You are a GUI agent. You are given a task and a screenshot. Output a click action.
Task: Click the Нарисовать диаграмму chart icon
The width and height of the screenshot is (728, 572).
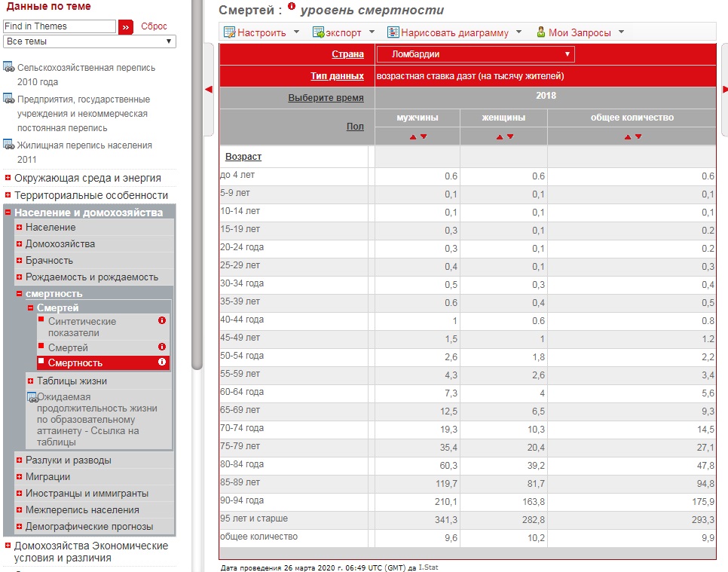pos(393,32)
